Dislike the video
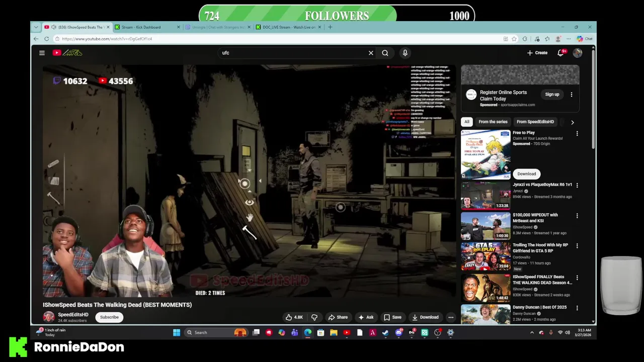644x362 pixels. [x=314, y=317]
